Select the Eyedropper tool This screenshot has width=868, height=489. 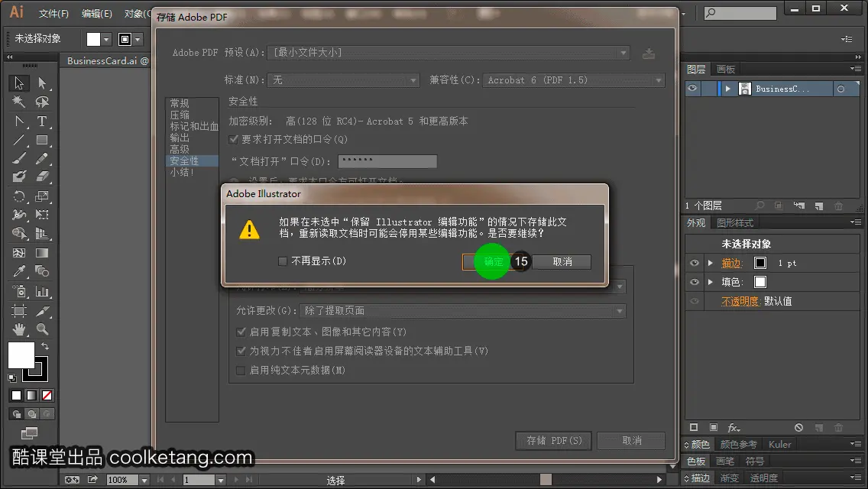19,271
